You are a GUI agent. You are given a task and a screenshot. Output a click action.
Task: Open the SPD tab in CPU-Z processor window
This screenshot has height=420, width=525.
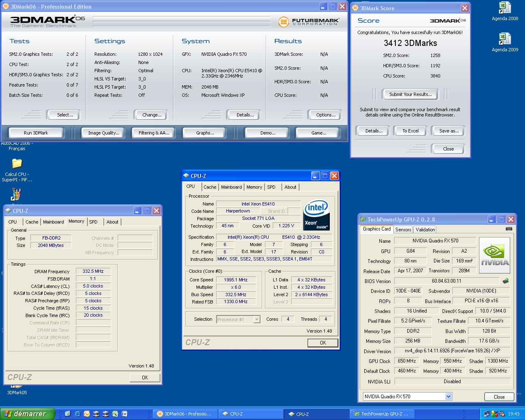[271, 187]
